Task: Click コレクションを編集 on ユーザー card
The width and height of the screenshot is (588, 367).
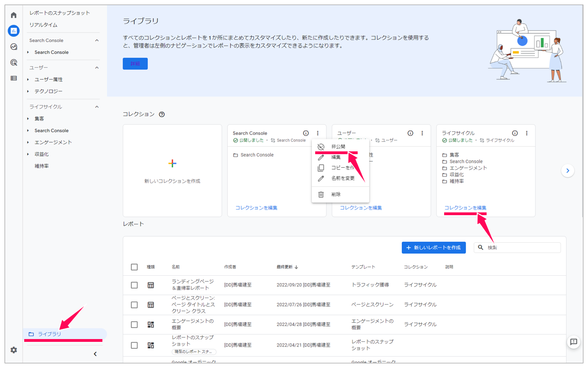Action: point(361,208)
